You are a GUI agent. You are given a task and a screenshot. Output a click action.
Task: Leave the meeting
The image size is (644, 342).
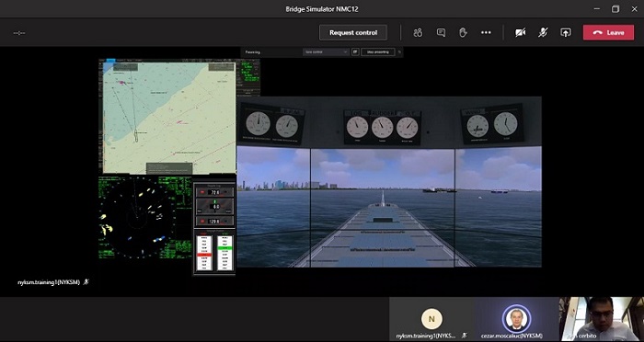608,33
